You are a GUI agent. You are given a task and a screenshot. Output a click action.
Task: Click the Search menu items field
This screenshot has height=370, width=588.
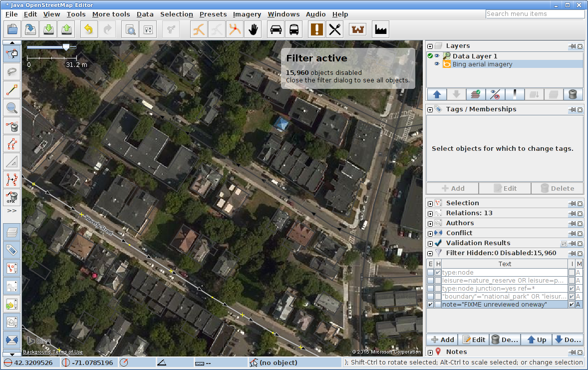(x=535, y=14)
